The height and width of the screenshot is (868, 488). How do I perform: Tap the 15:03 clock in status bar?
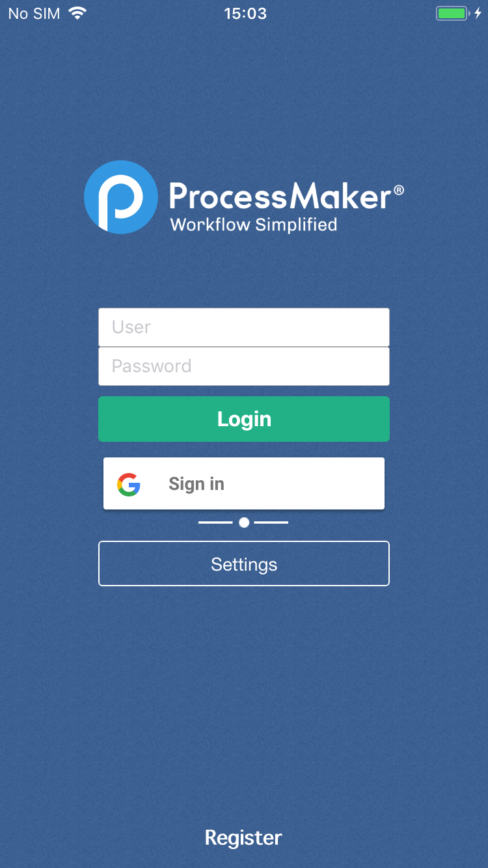click(245, 13)
